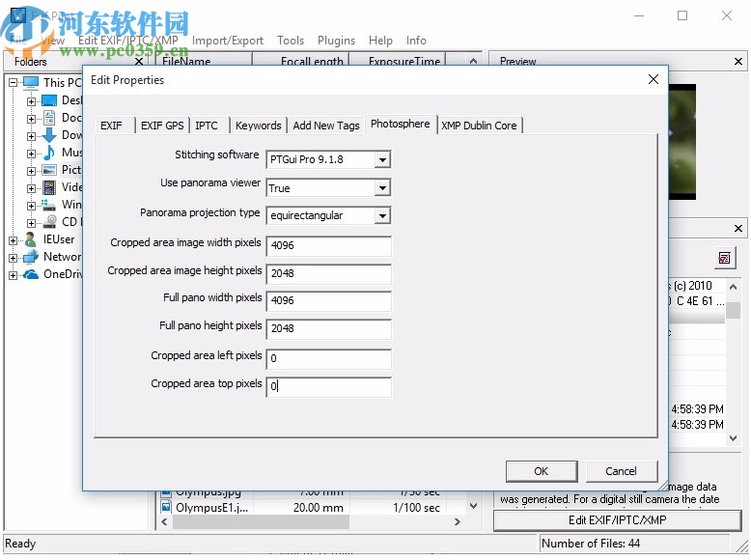Viewport: 751px width, 560px height.
Task: Expand the Pictures folder node
Action: point(31,171)
